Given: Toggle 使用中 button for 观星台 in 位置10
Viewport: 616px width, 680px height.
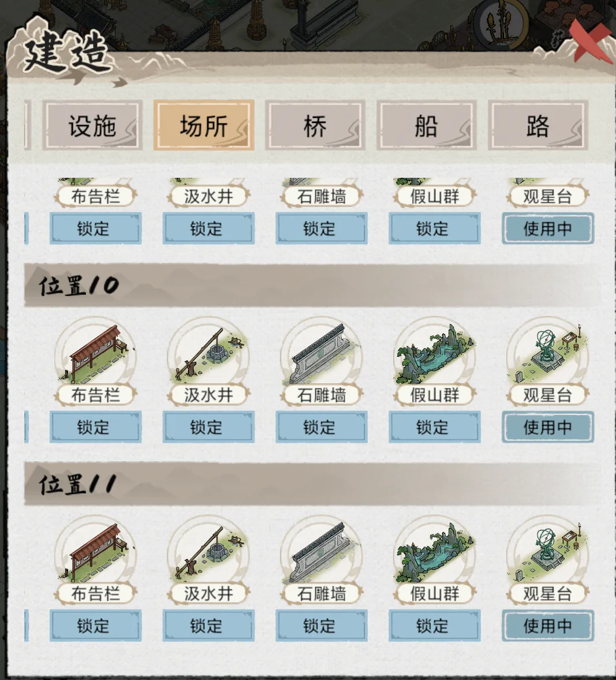Looking at the screenshot, I should 548,427.
